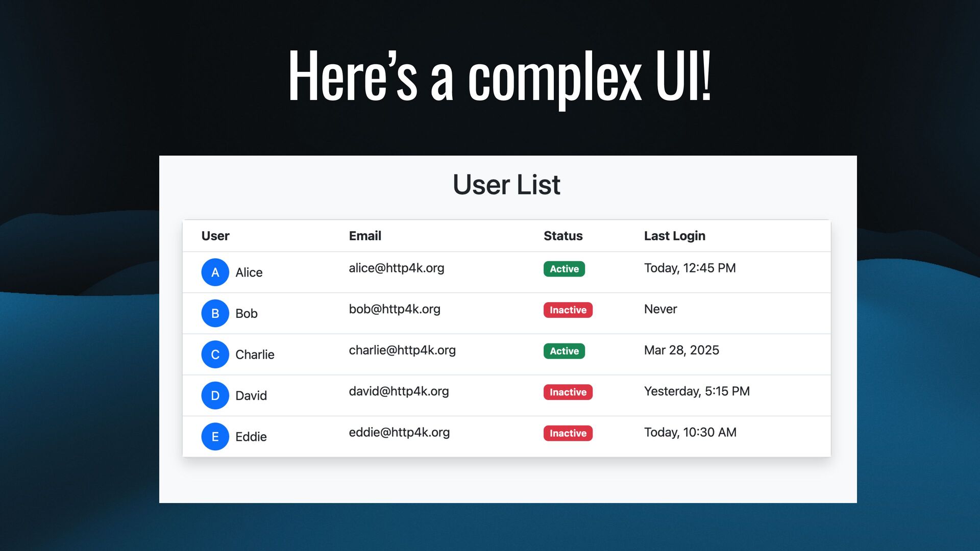Screen dimensions: 980x551
Task: Click Eddie's E avatar icon
Action: [215, 437]
